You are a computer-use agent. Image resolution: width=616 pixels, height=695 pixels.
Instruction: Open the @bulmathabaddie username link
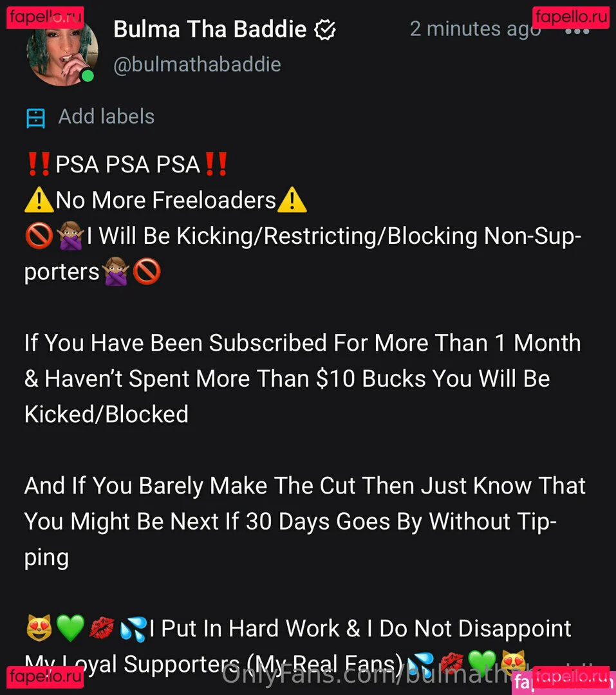[198, 65]
